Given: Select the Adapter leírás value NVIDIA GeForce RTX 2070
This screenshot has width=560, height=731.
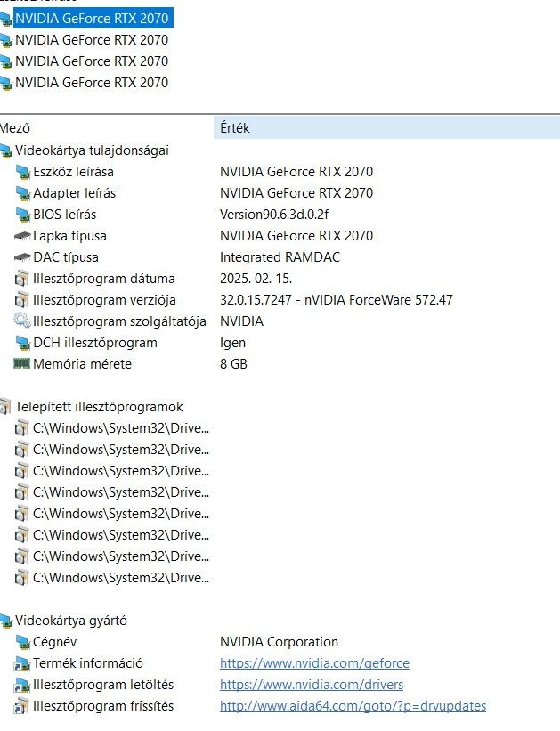Looking at the screenshot, I should (x=296, y=193).
